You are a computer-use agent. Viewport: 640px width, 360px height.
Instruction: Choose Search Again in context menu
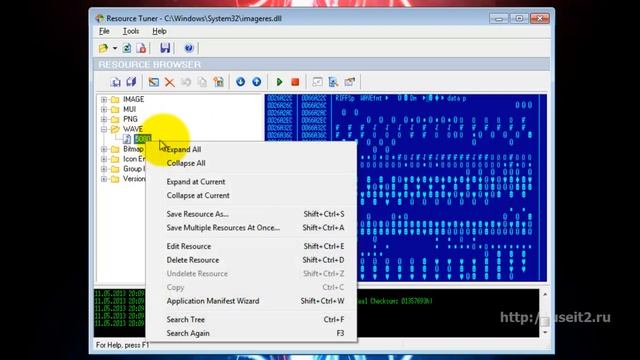[x=251, y=333]
